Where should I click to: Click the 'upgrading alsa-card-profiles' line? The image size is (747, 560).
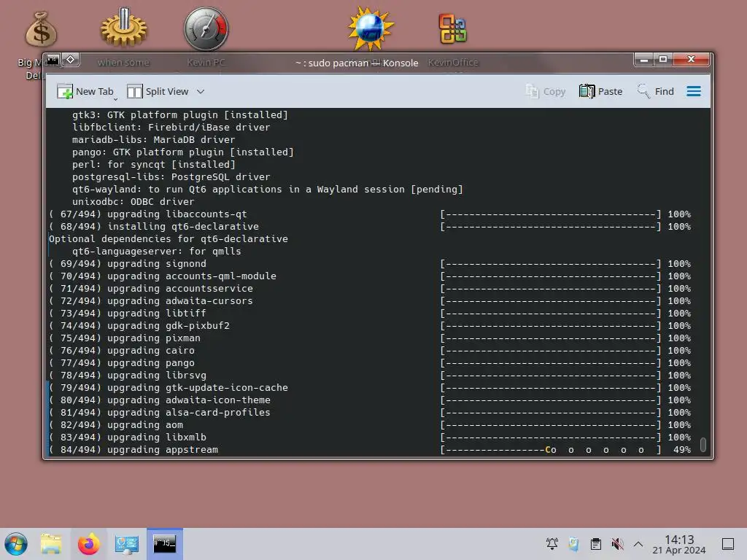tap(189, 413)
